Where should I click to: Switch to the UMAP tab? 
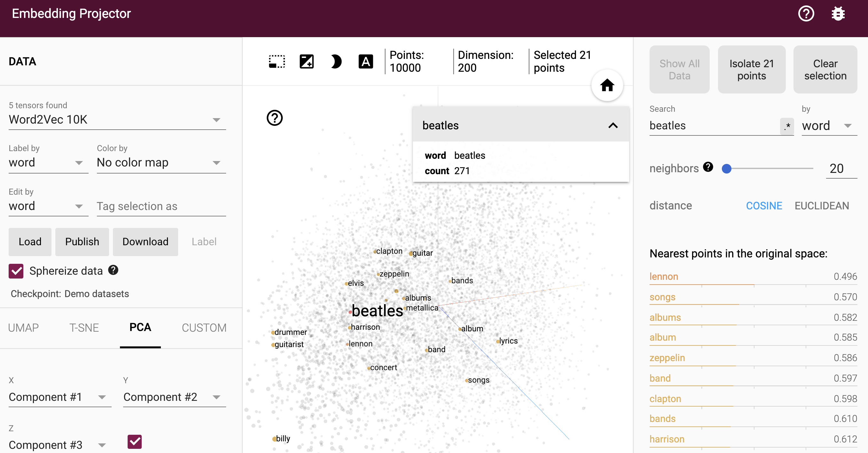pyautogui.click(x=23, y=328)
